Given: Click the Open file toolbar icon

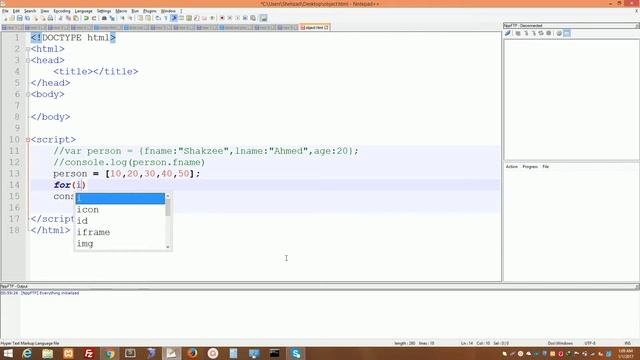Looking at the screenshot, I should tap(12, 18).
